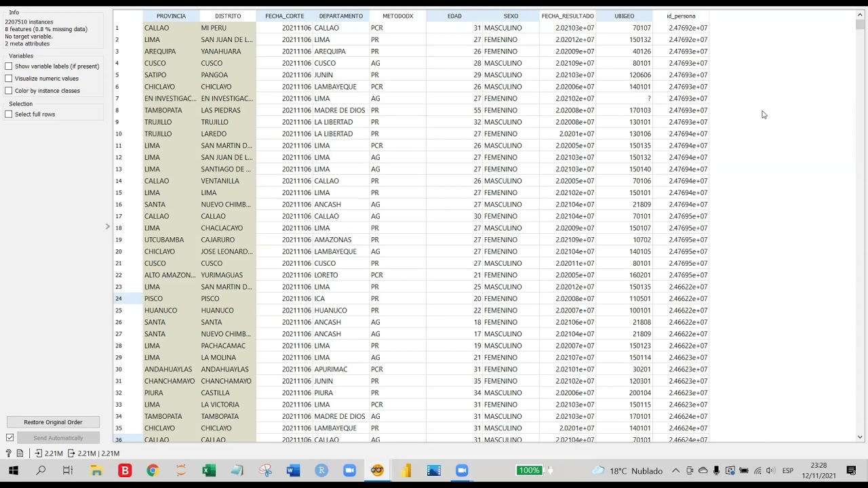This screenshot has height=488, width=868.
Task: Open the notepad app on the taskbar
Action: tap(237, 470)
